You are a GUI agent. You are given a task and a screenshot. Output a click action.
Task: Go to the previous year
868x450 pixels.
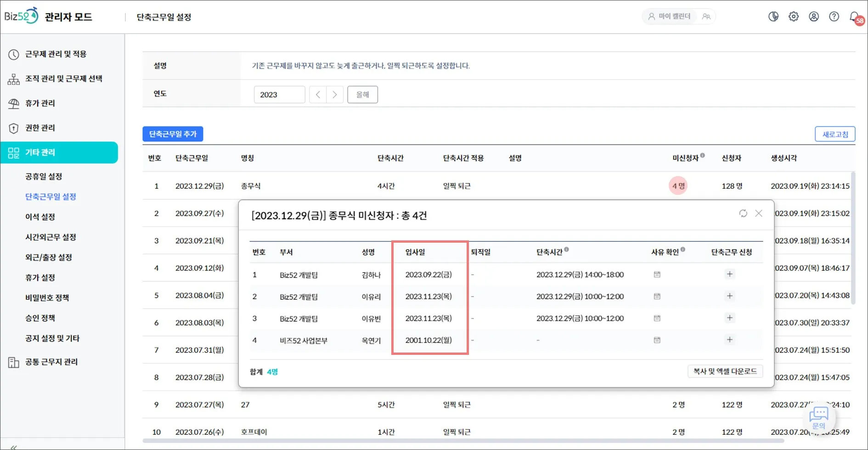pyautogui.click(x=318, y=95)
